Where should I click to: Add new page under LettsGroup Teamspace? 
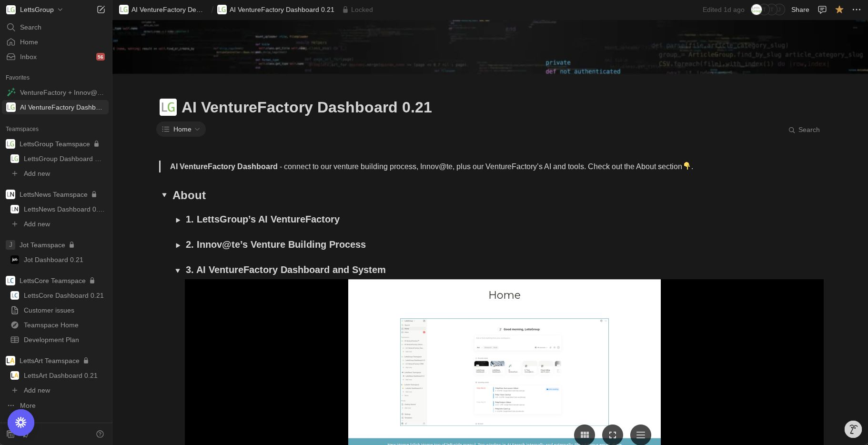[x=37, y=173]
